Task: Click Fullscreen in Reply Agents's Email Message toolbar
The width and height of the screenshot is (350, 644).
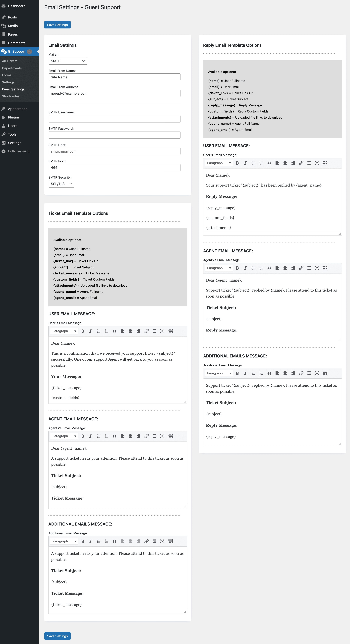Action: (x=317, y=268)
